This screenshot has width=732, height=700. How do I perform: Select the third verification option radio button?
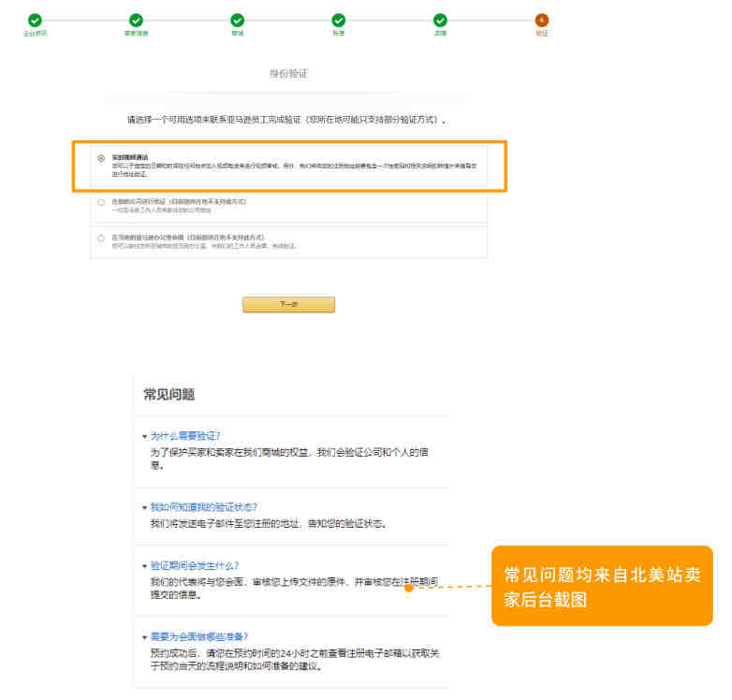coord(101,238)
